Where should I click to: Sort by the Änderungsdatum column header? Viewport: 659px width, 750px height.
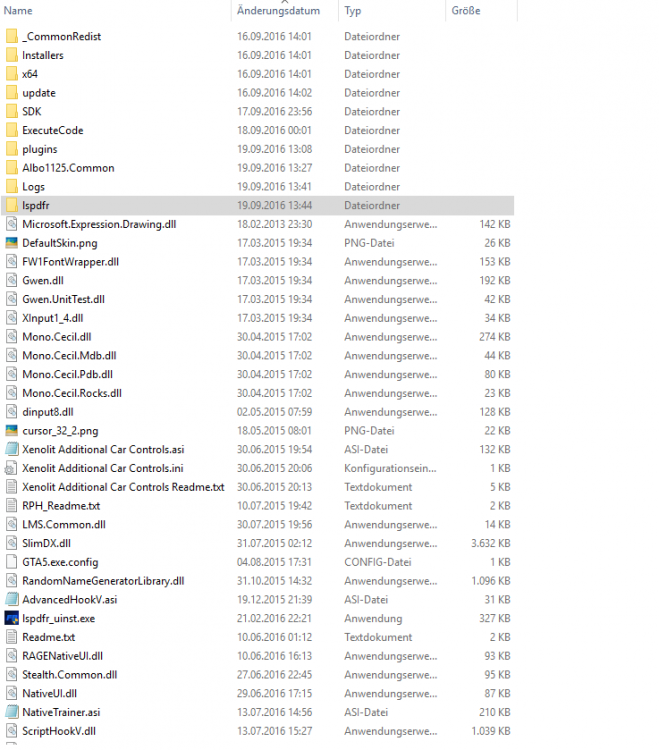[278, 11]
